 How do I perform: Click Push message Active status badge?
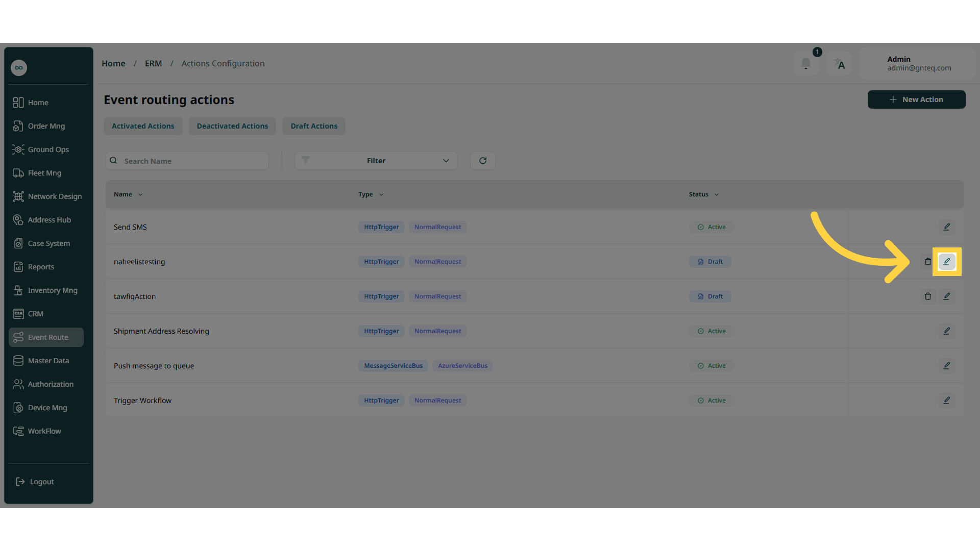pos(712,366)
